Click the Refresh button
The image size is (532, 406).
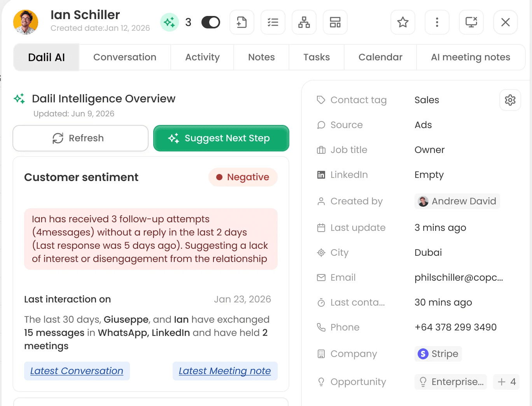coord(80,138)
